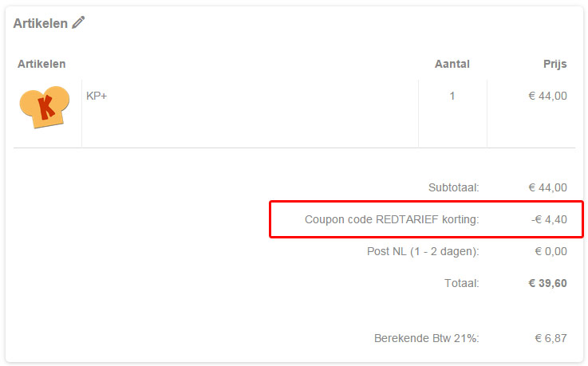
Task: Click the pencil edit icon beside Artikelen
Action: (77, 23)
